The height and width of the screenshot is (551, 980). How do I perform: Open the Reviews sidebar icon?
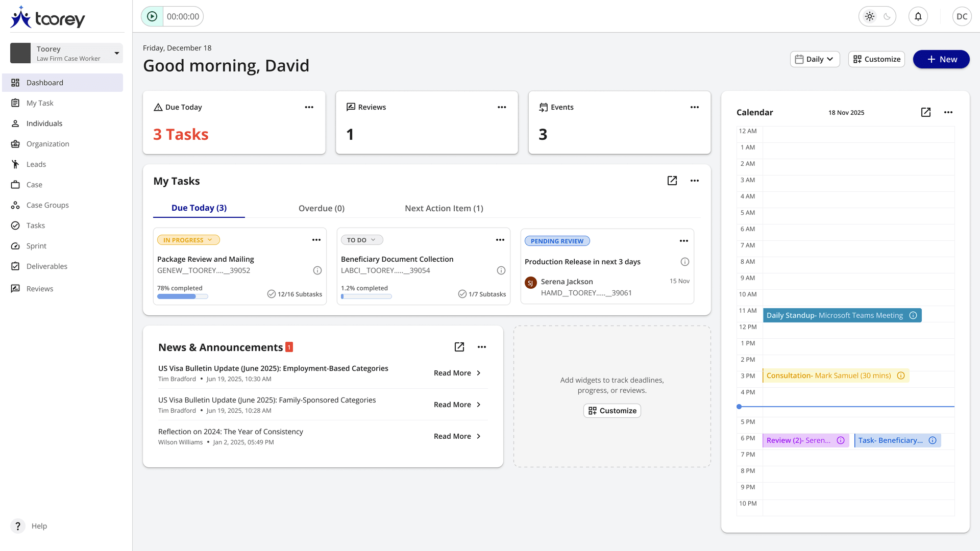coord(15,288)
